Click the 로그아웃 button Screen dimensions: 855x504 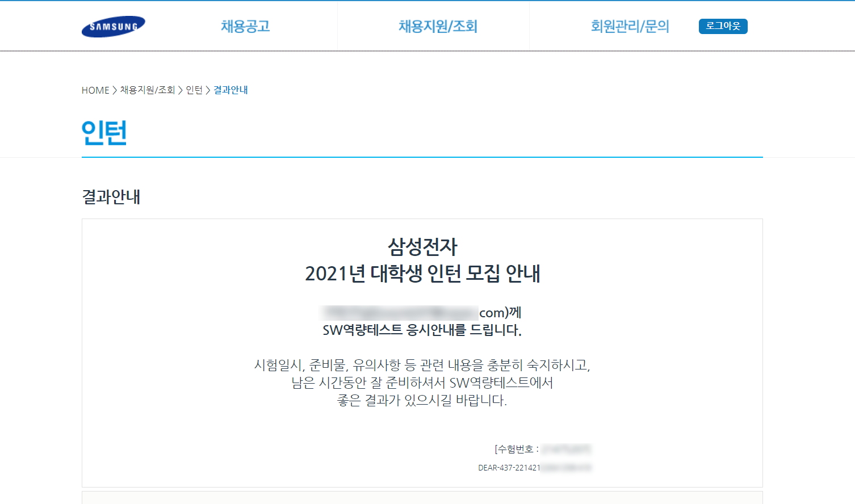click(723, 26)
